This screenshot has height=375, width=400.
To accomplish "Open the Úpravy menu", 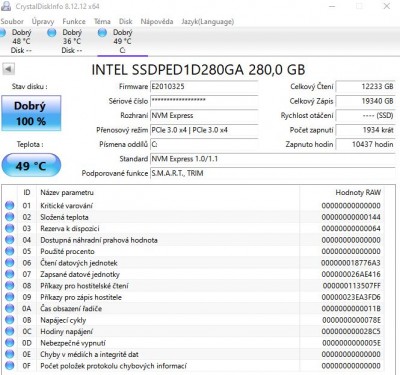I will click(x=43, y=22).
